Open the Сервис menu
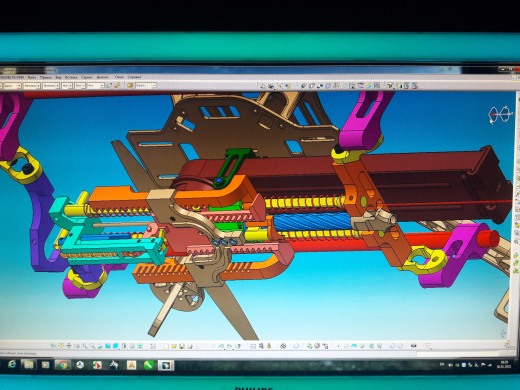 click(x=87, y=77)
